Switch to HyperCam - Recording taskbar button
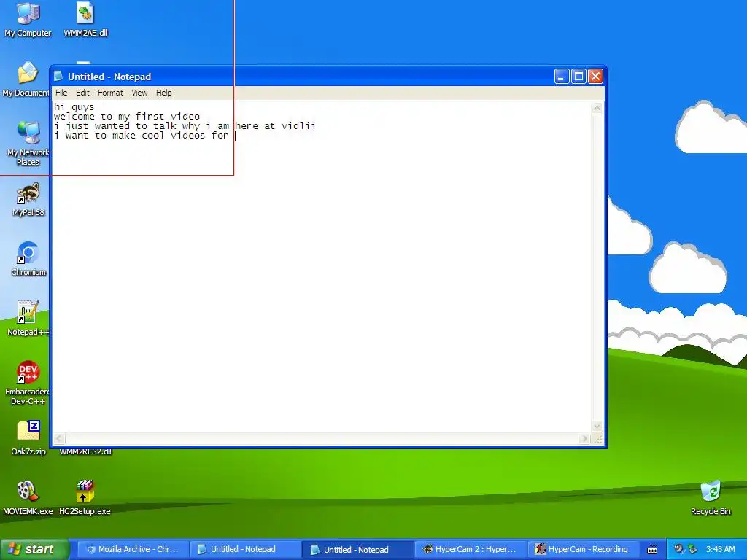This screenshot has width=747, height=560. [583, 549]
